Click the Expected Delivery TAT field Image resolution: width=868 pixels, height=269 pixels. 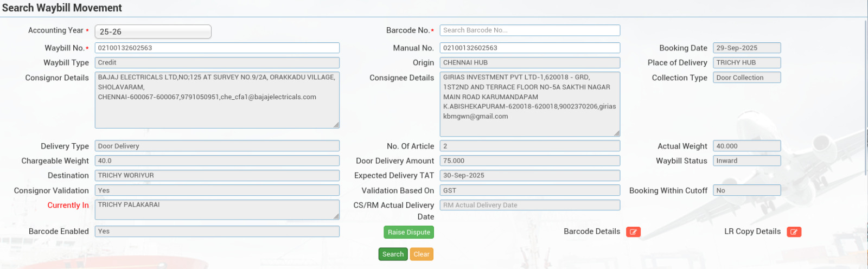point(529,176)
